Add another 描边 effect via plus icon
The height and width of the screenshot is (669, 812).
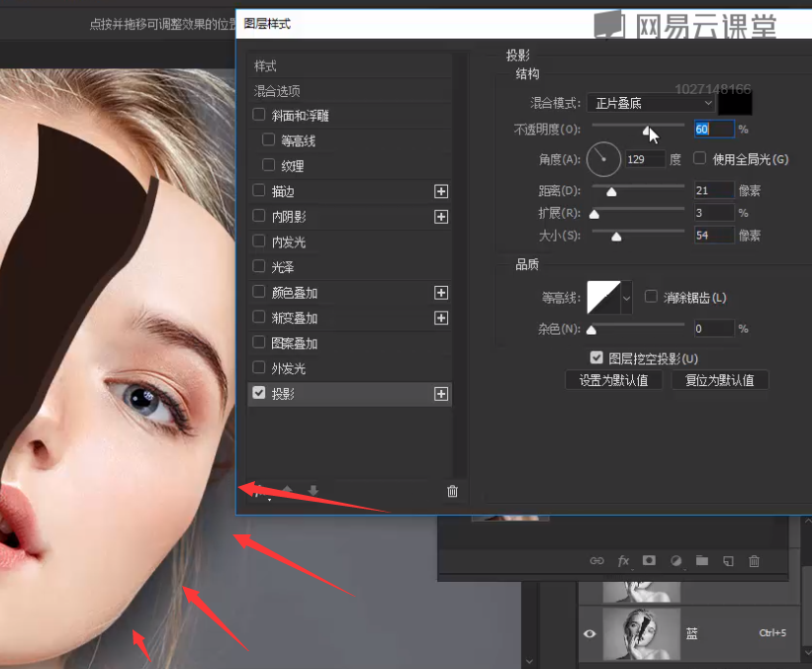point(441,191)
